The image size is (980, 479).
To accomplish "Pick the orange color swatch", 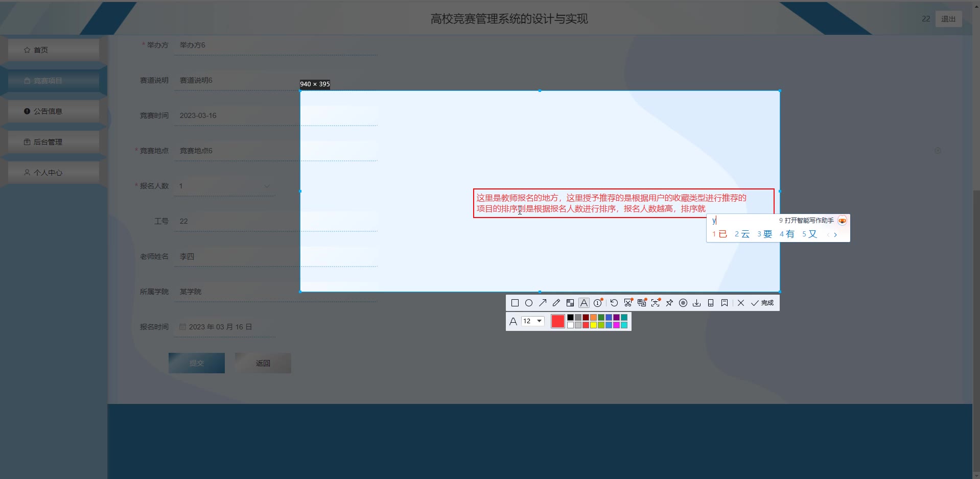I will coord(594,318).
